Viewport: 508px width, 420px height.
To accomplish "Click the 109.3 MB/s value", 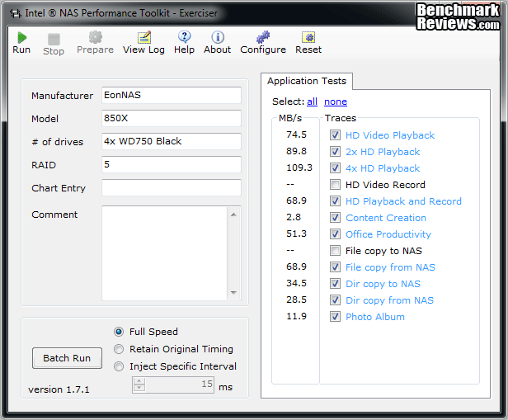I will tap(299, 168).
